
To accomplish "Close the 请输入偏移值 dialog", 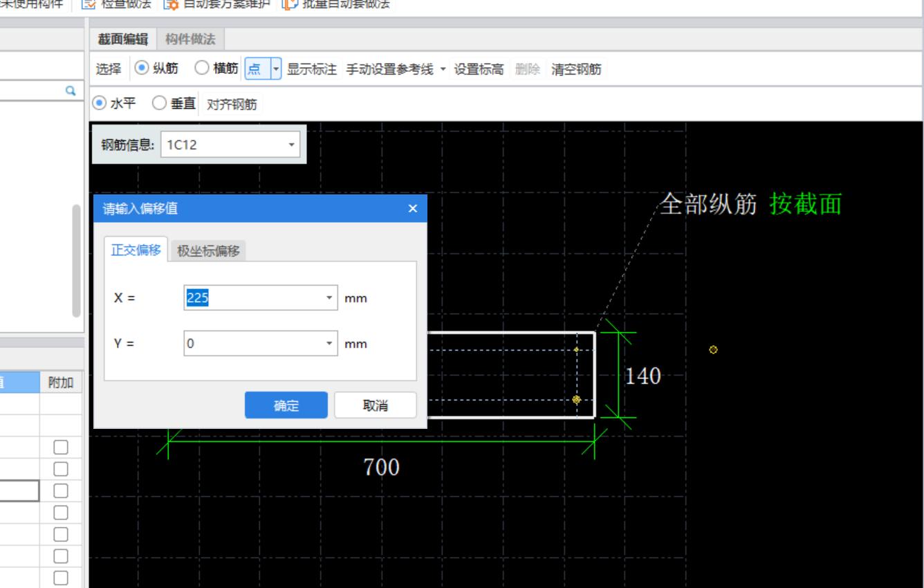I will [413, 208].
